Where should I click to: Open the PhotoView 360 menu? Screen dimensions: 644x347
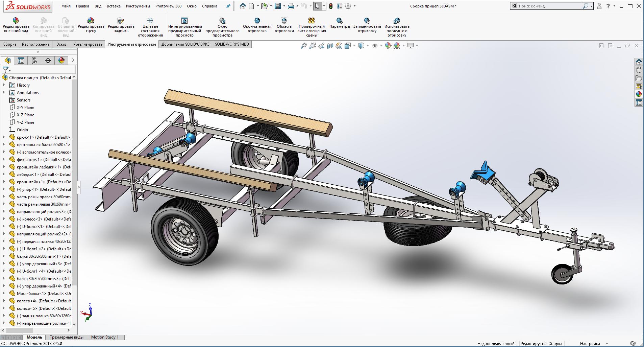(168, 6)
